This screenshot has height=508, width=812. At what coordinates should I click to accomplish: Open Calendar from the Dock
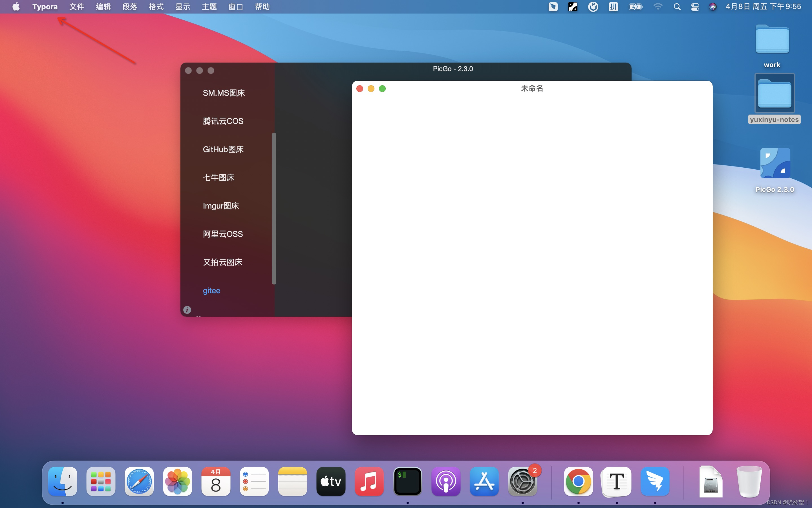pyautogui.click(x=216, y=481)
